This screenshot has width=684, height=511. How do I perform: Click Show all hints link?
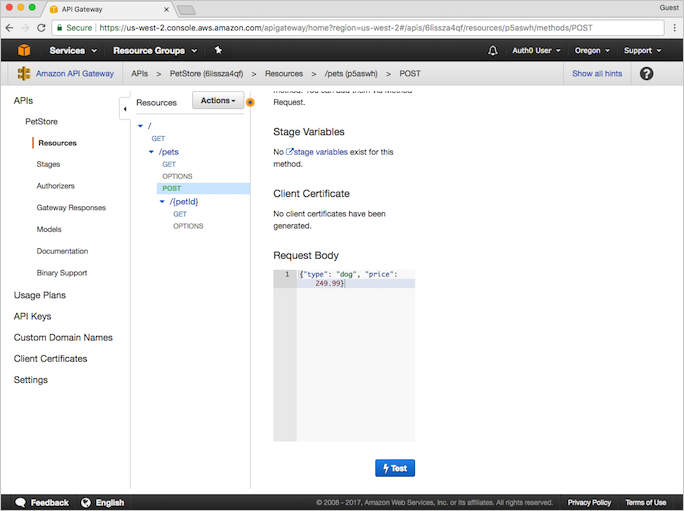coord(597,73)
